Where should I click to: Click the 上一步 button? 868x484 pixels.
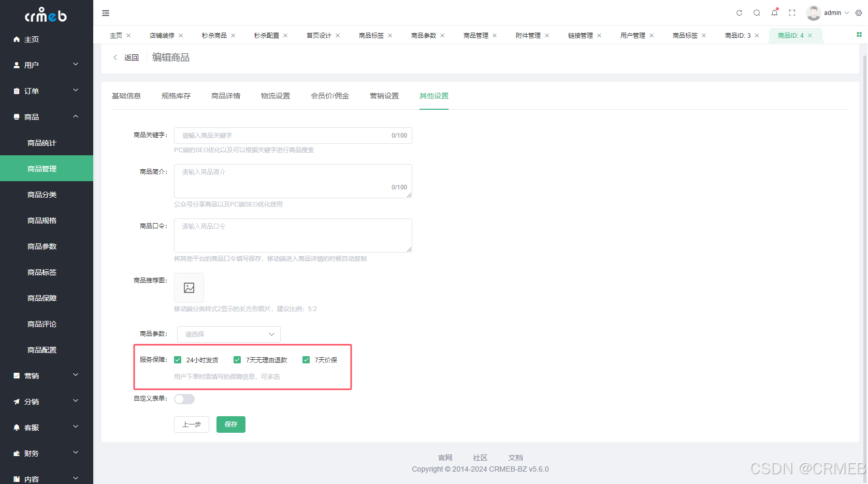[192, 424]
